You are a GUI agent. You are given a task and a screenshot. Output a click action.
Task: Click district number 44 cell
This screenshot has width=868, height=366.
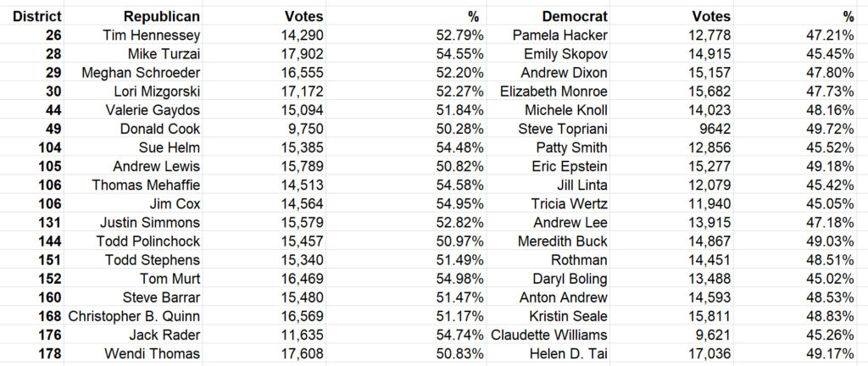[32, 110]
